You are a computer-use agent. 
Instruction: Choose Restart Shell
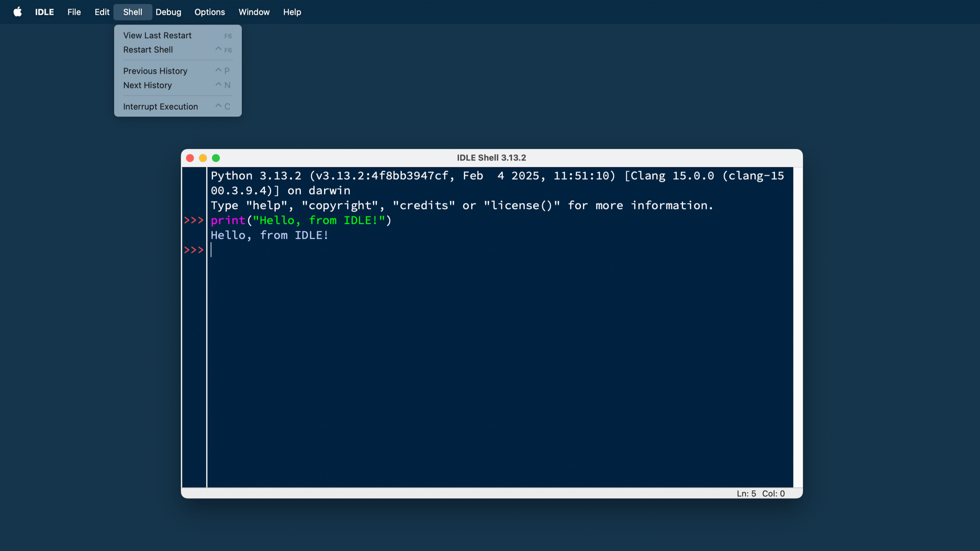148,49
